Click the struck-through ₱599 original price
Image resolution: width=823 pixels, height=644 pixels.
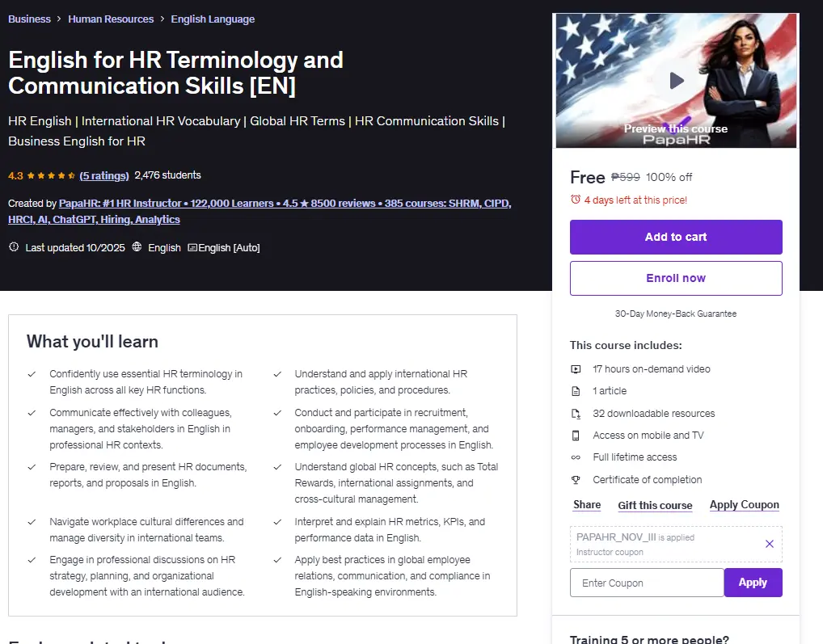tap(625, 177)
